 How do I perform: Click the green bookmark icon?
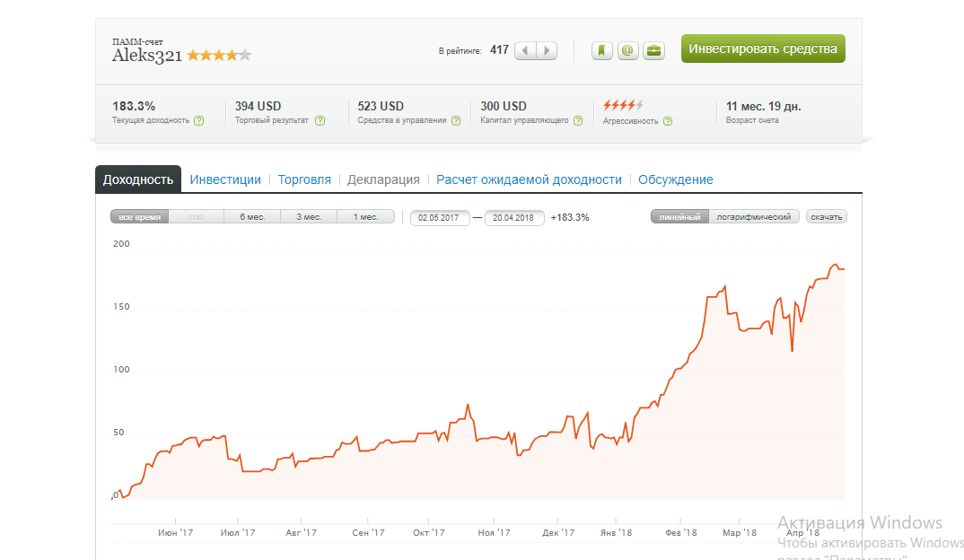click(x=602, y=50)
